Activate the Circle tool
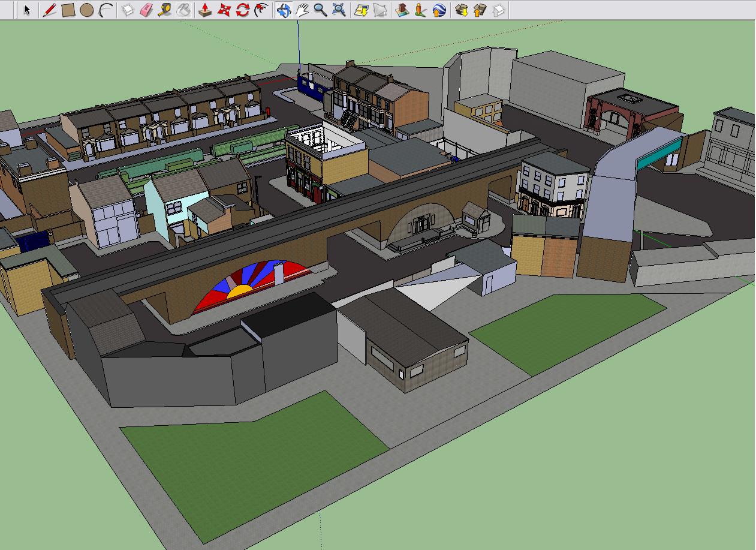Viewport: 756px width, 550px height. pyautogui.click(x=86, y=10)
